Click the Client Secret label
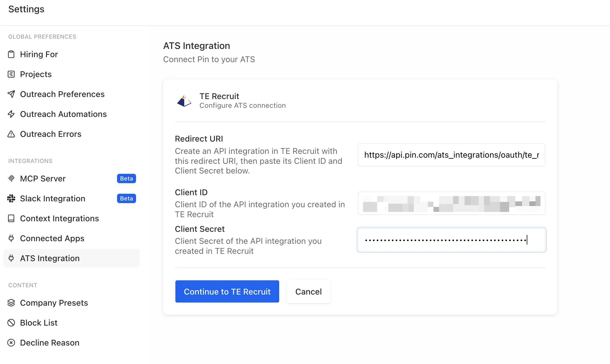The image size is (610, 364). click(200, 229)
